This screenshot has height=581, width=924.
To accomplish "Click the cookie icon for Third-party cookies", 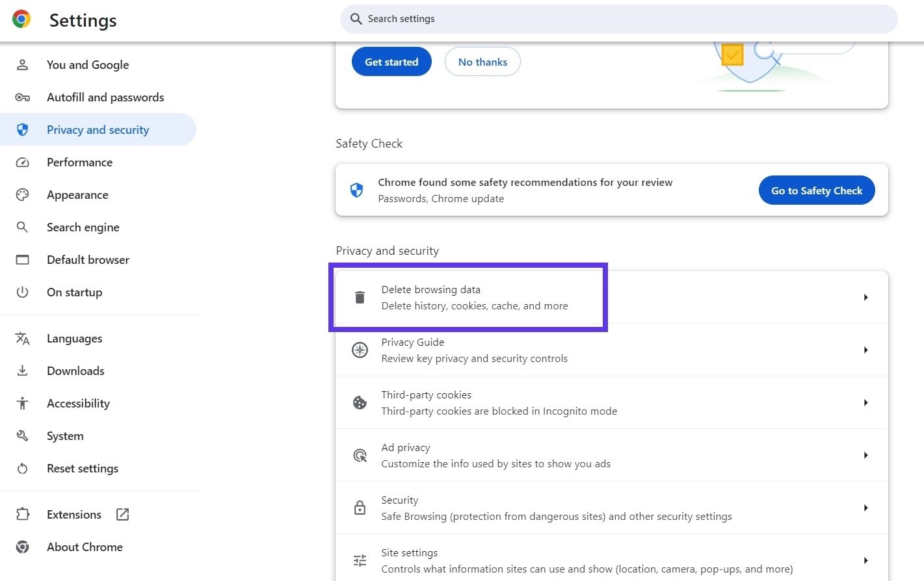I will click(360, 402).
